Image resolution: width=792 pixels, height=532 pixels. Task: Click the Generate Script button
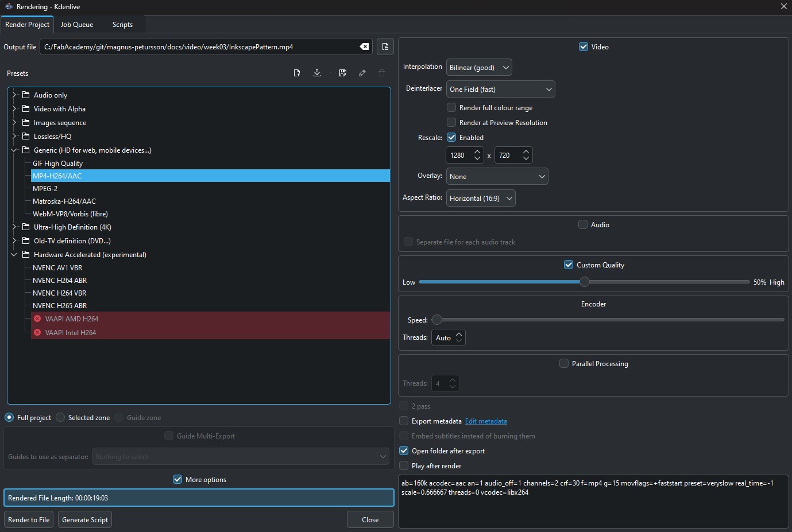85,519
